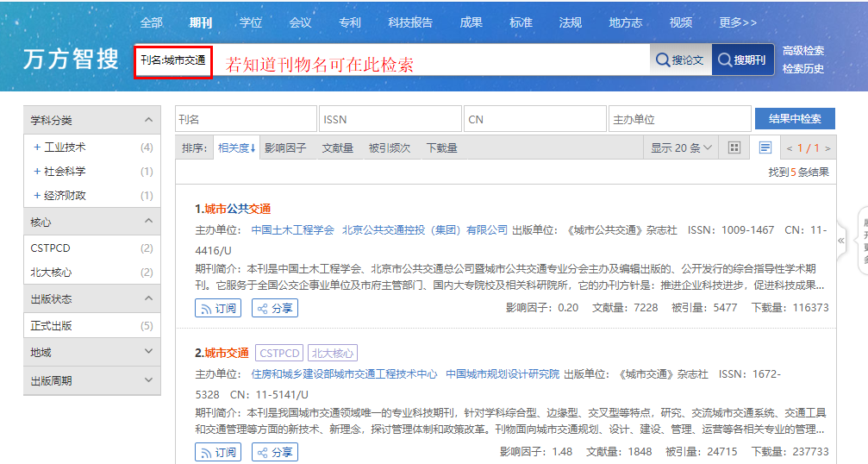Select the 科技报告 tab
The width and height of the screenshot is (868, 464).
coord(410,22)
